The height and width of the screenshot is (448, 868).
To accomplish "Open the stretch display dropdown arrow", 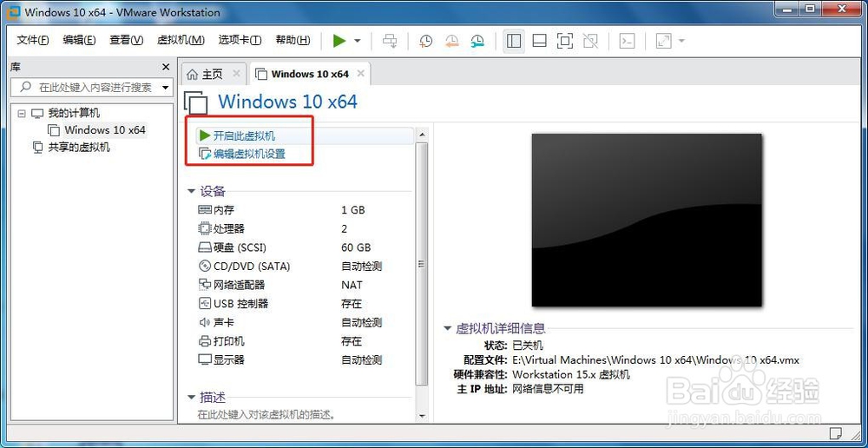I will click(x=681, y=41).
